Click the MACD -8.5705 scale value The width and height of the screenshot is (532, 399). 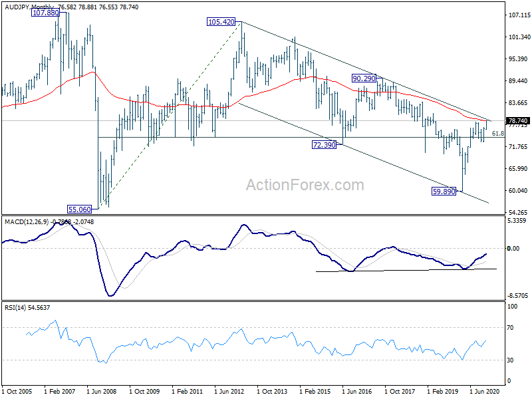click(518, 296)
